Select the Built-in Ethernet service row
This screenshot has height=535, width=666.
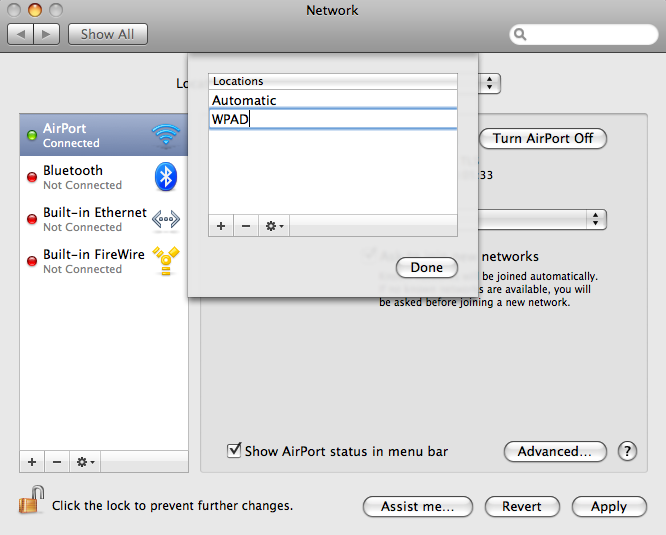104,219
